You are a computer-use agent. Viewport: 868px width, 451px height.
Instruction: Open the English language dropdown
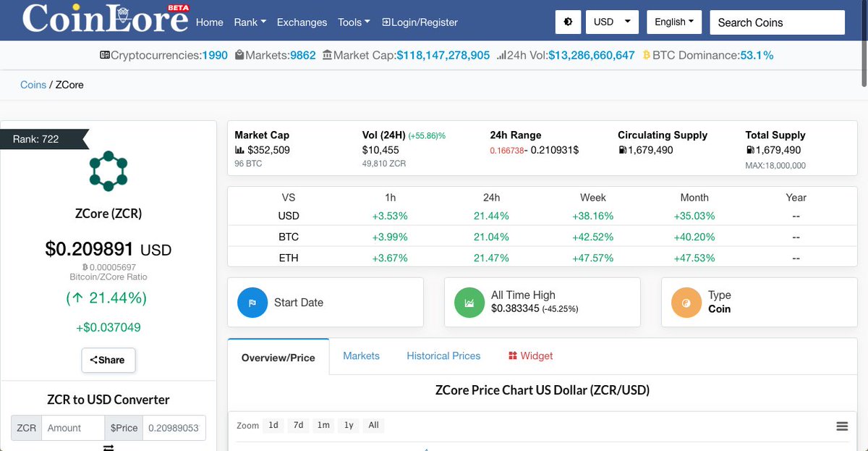(x=674, y=22)
